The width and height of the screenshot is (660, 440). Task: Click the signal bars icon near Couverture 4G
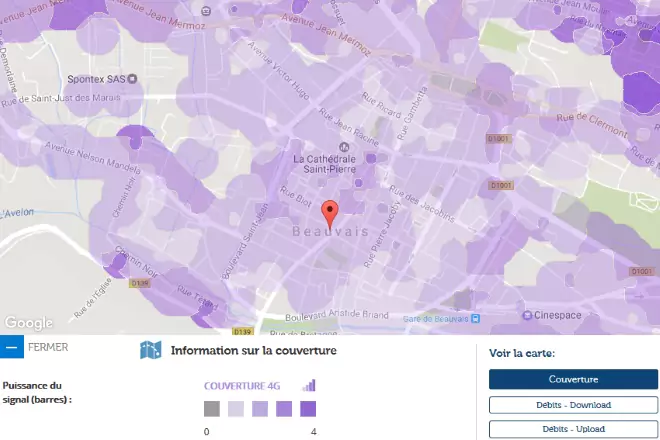point(309,385)
